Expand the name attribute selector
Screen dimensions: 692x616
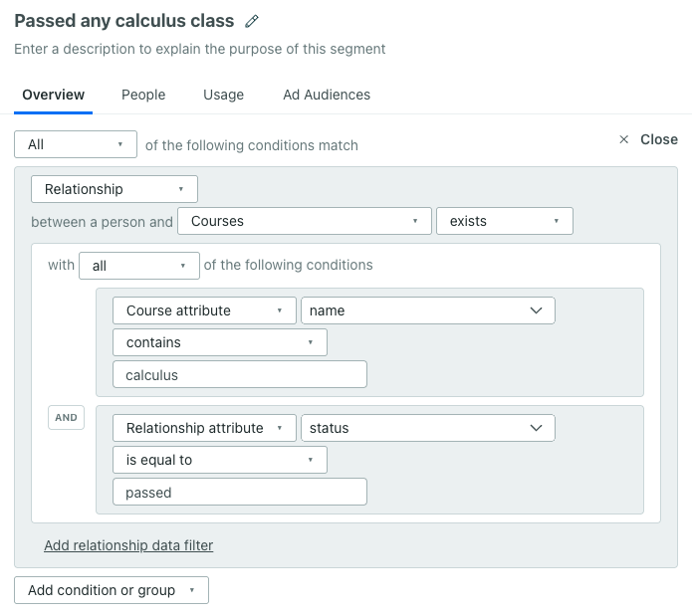(427, 310)
